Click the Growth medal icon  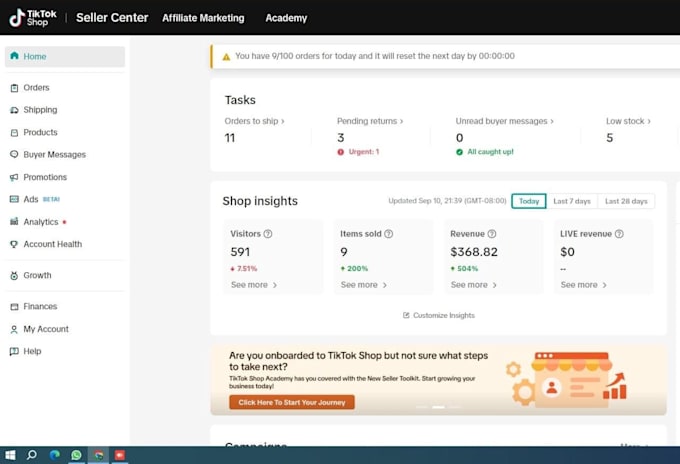pos(14,275)
